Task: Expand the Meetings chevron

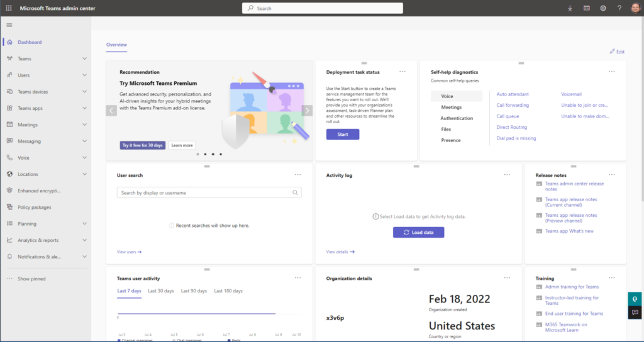Action: point(85,124)
